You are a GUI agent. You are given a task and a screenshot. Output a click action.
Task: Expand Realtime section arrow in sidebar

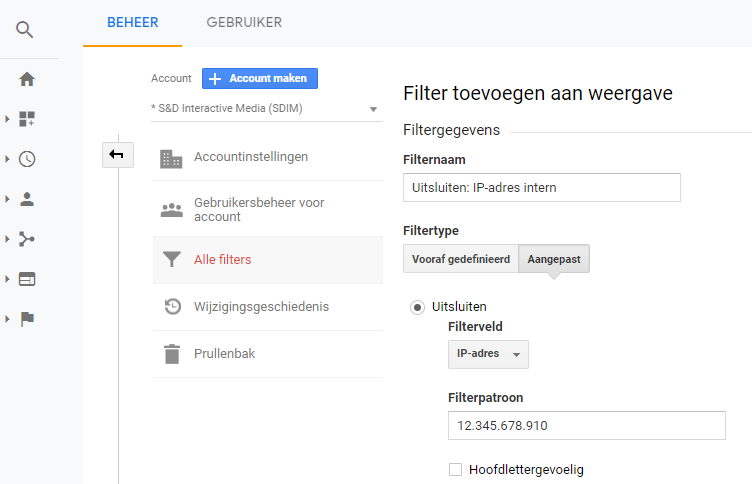pyautogui.click(x=7, y=159)
